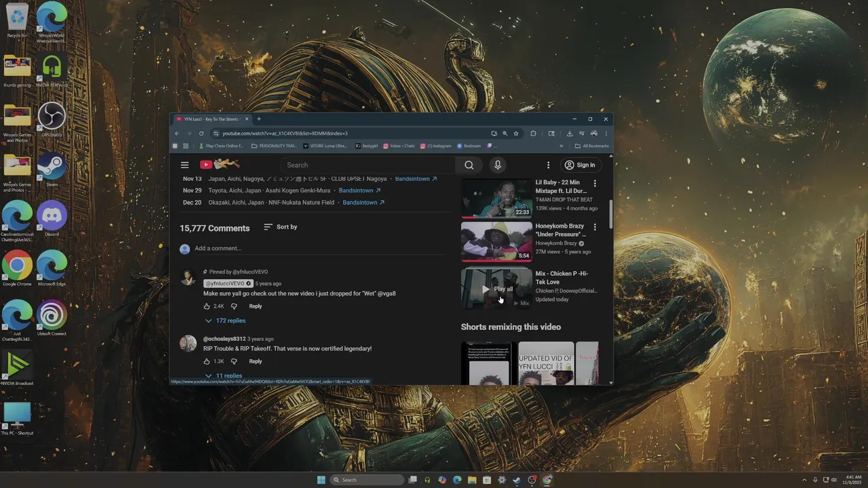The height and width of the screenshot is (488, 868).
Task: Go back in Chrome
Action: tap(177, 134)
